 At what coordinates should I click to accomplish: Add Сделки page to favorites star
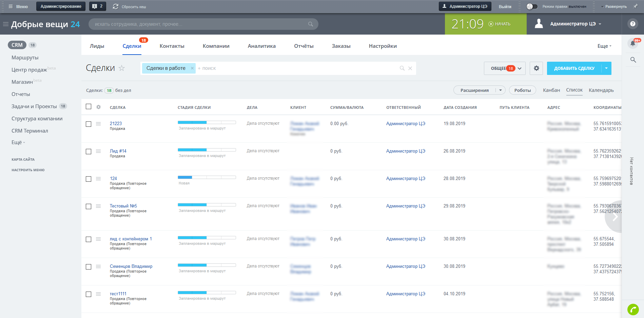(122, 68)
